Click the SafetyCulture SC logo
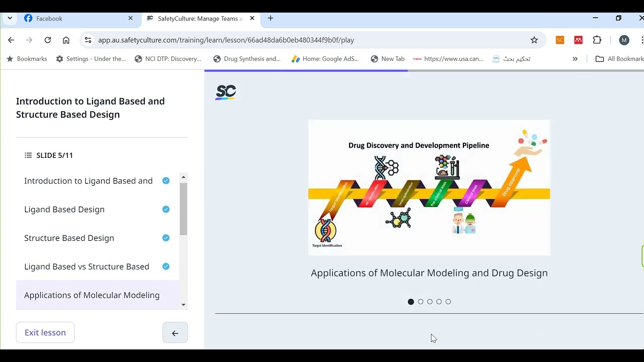This screenshot has height=362, width=644. 225,92
